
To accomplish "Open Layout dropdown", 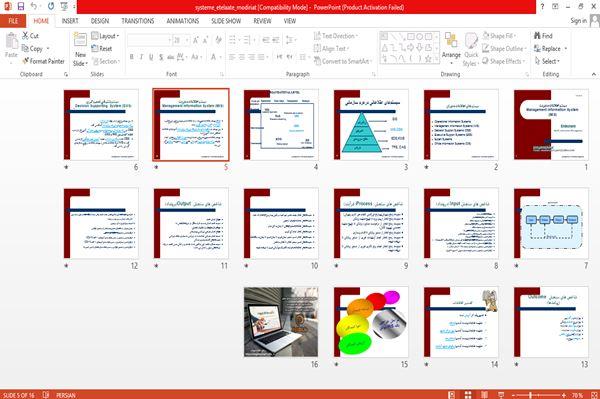I will coord(106,36).
